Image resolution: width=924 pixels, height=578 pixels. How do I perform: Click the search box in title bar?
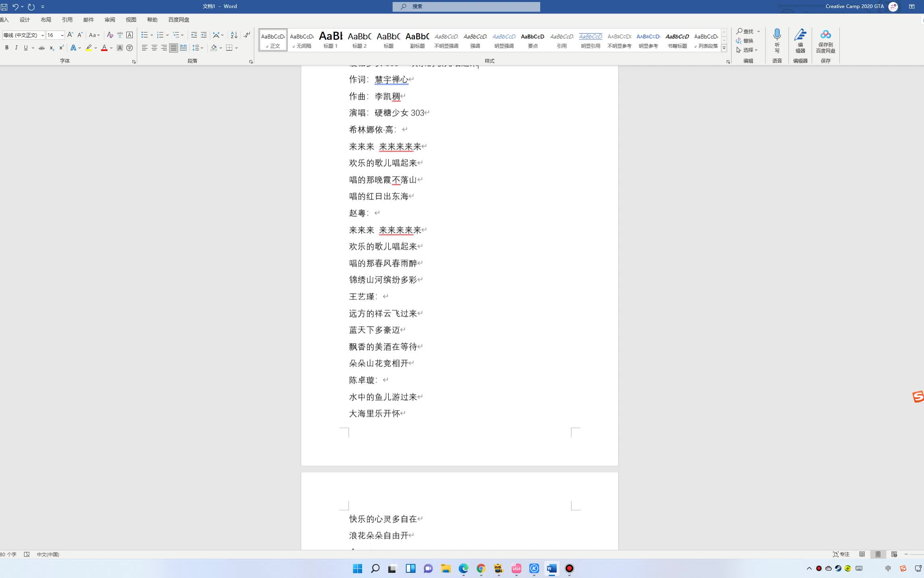[x=466, y=6]
